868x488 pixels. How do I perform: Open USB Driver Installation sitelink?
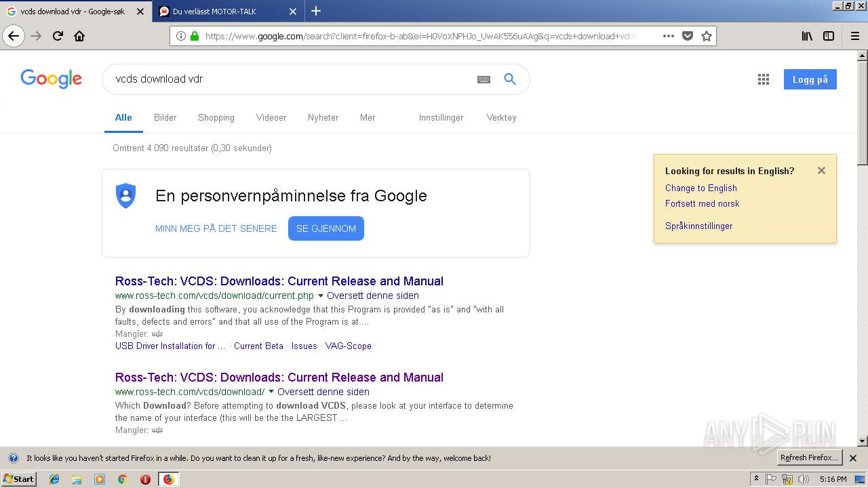[170, 346]
